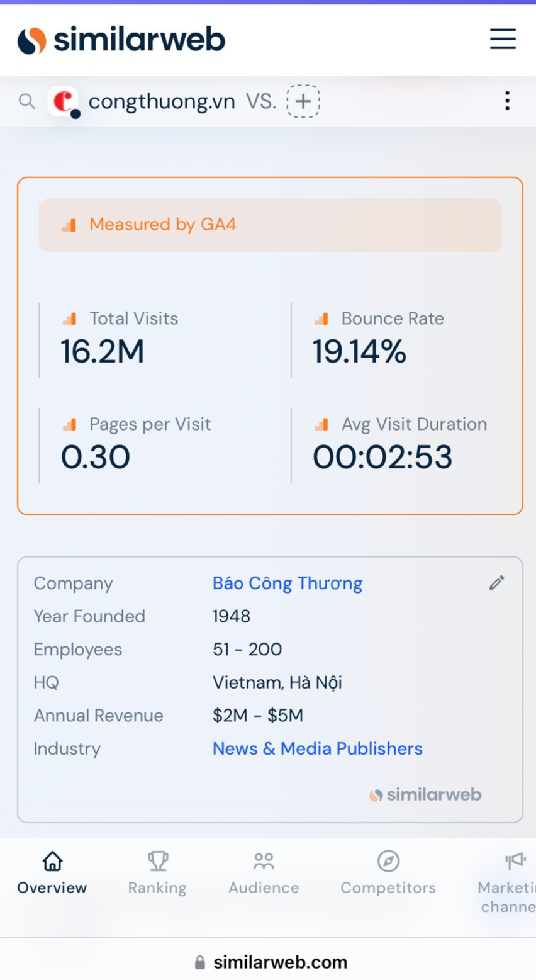Click the Similarweb logo
Viewport: 536px width, 980px height.
pos(121,40)
